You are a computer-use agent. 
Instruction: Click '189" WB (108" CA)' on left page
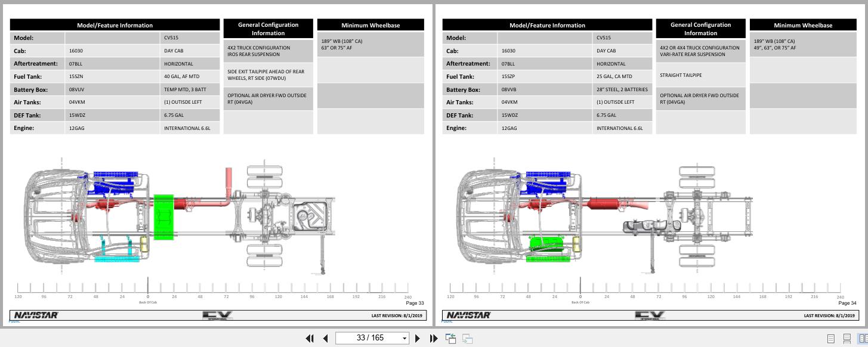pos(342,41)
